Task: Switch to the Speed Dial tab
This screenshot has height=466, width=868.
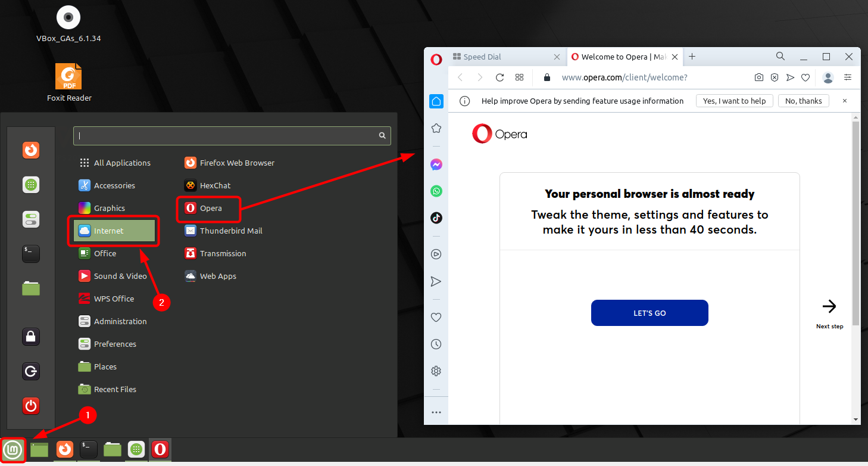Action: pyautogui.click(x=506, y=57)
